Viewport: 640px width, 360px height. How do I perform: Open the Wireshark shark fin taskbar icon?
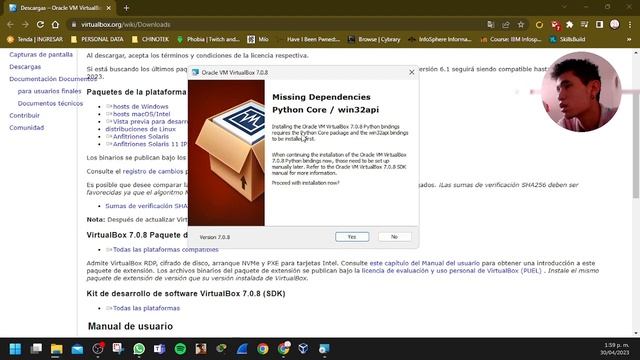tap(242, 349)
